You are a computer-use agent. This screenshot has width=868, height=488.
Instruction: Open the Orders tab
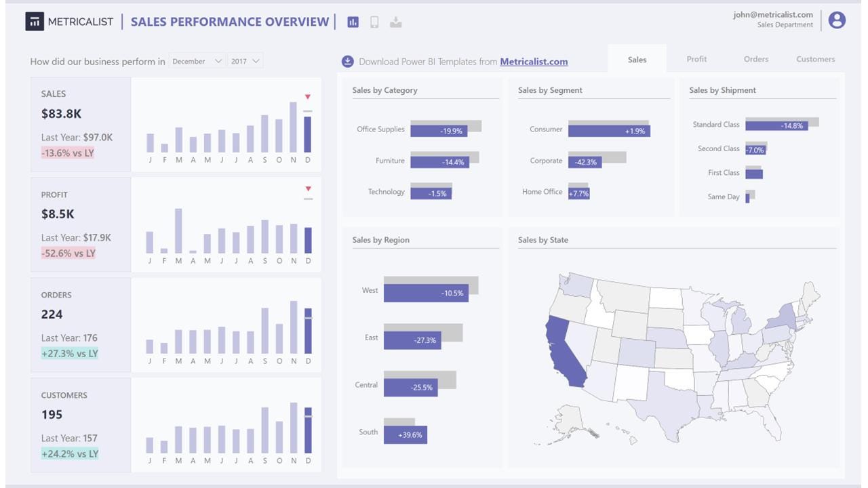[755, 59]
